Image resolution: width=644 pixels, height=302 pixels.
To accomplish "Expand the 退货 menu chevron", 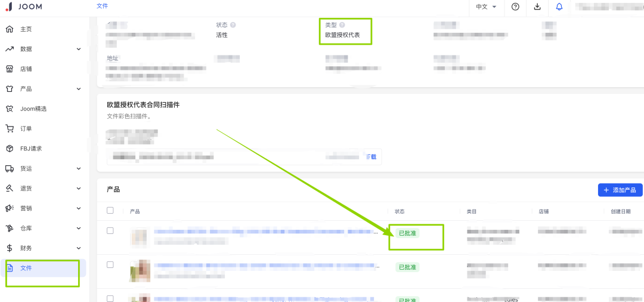I will click(79, 189).
